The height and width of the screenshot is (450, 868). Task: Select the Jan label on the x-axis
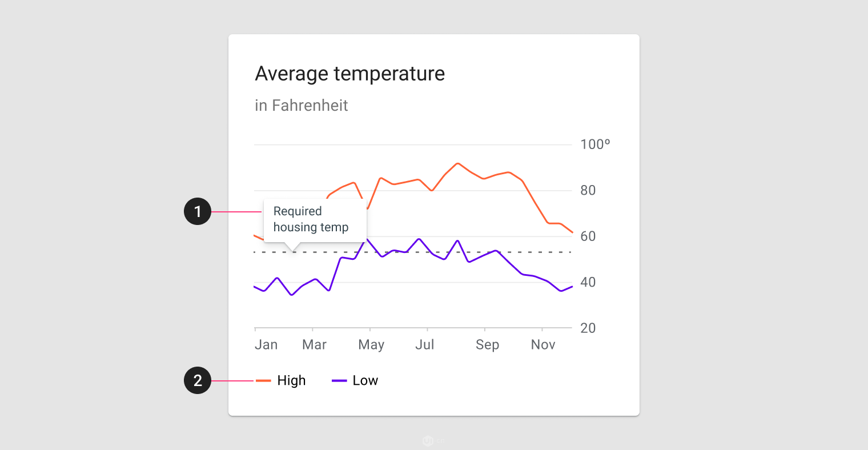[x=266, y=345]
